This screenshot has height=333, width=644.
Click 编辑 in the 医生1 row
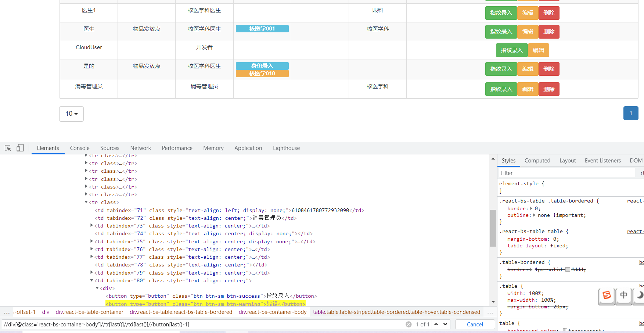(x=528, y=13)
